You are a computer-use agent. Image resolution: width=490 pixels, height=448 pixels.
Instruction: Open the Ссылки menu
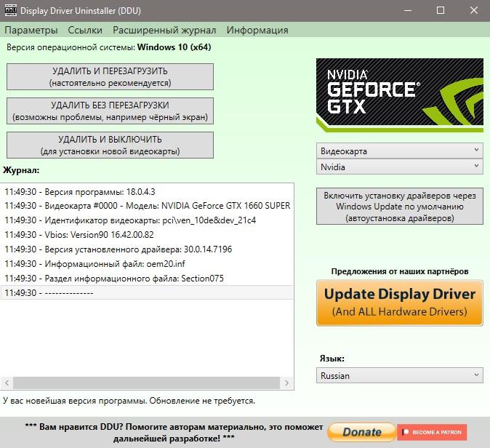tap(85, 30)
